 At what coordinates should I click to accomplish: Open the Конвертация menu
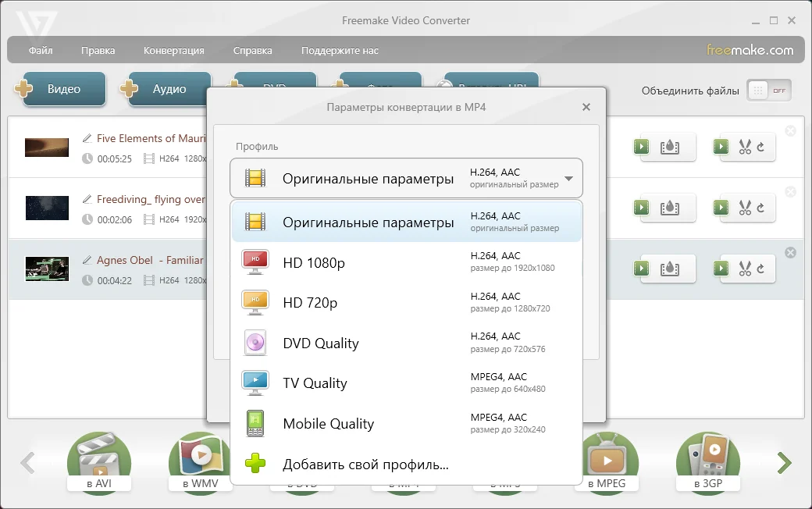173,51
